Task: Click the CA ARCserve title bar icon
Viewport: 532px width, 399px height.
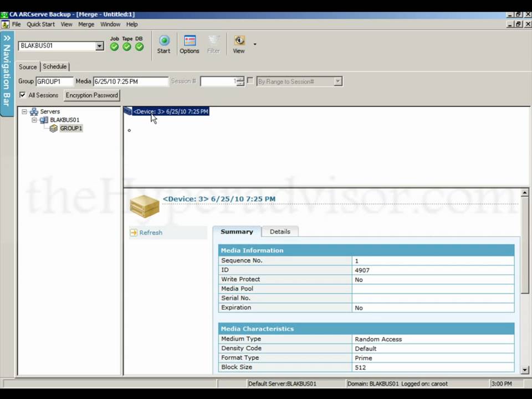Action: [4, 14]
